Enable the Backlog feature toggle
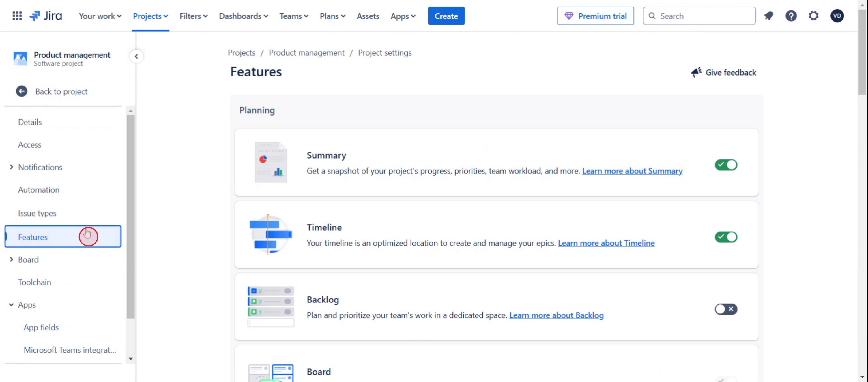Image resolution: width=868 pixels, height=382 pixels. (x=726, y=309)
